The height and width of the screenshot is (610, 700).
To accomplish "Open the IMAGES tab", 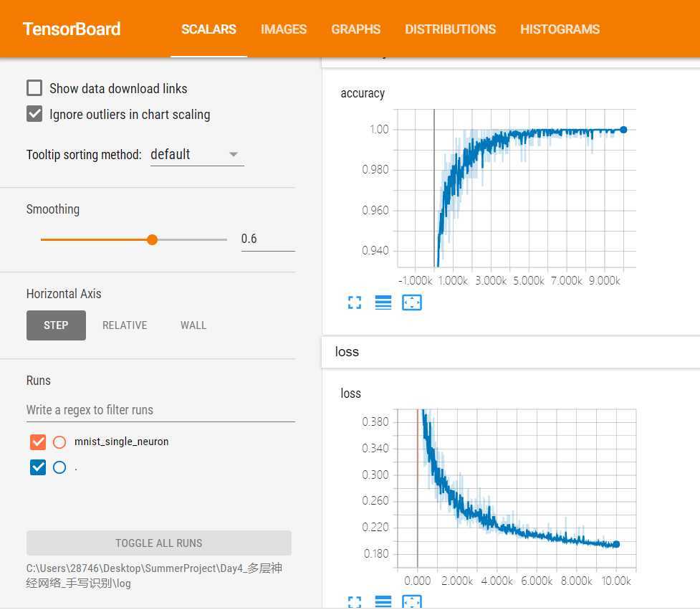I will [x=284, y=29].
